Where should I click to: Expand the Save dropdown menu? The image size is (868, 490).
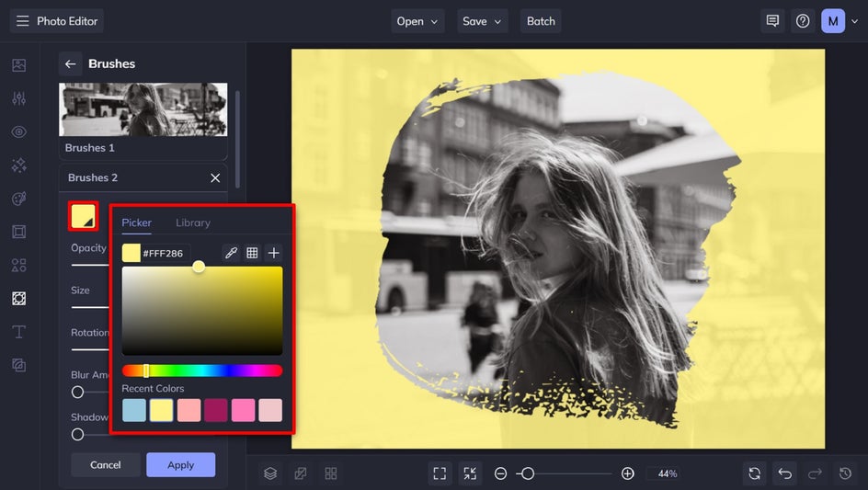coord(483,21)
